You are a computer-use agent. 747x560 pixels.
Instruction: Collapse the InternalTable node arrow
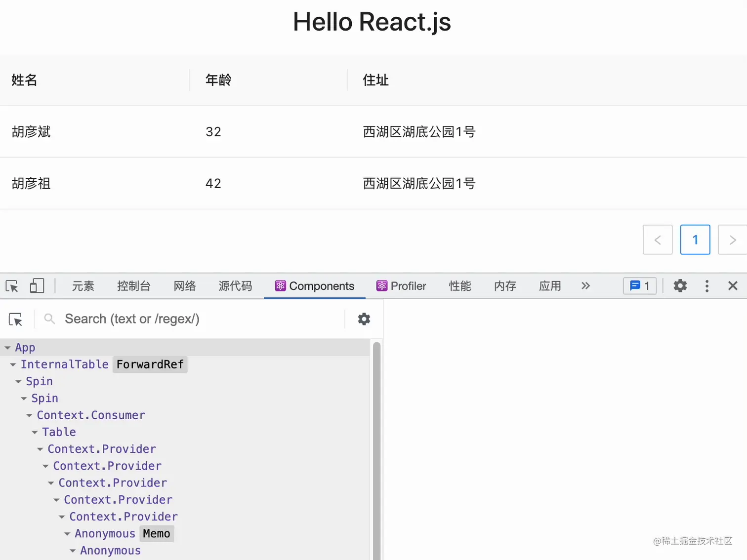pyautogui.click(x=13, y=364)
